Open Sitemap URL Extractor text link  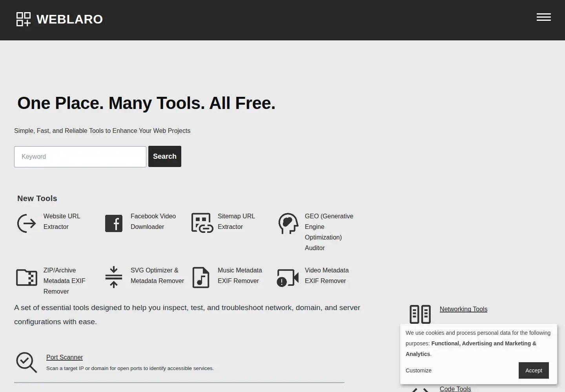236,221
